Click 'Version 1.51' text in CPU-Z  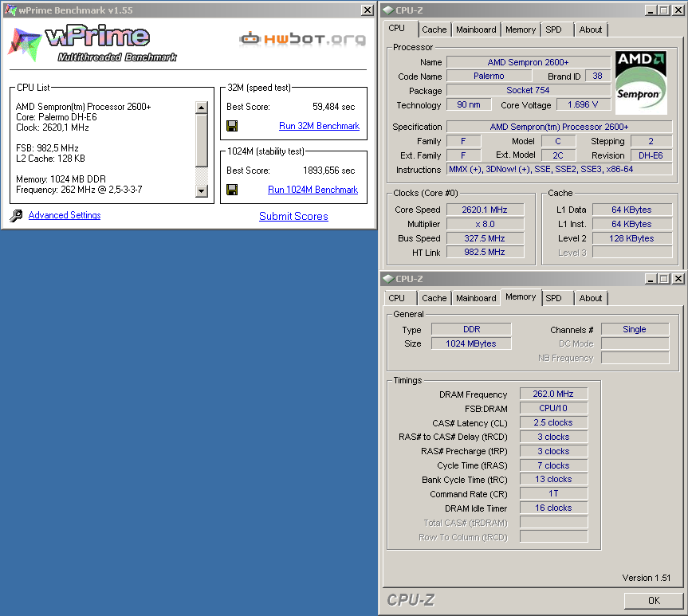click(647, 578)
